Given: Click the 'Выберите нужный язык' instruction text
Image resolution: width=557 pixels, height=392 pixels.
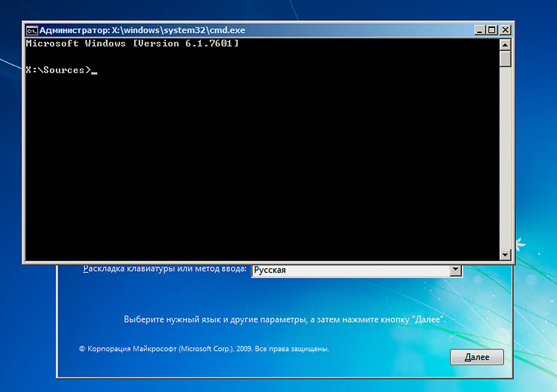Looking at the screenshot, I should click(x=285, y=319).
